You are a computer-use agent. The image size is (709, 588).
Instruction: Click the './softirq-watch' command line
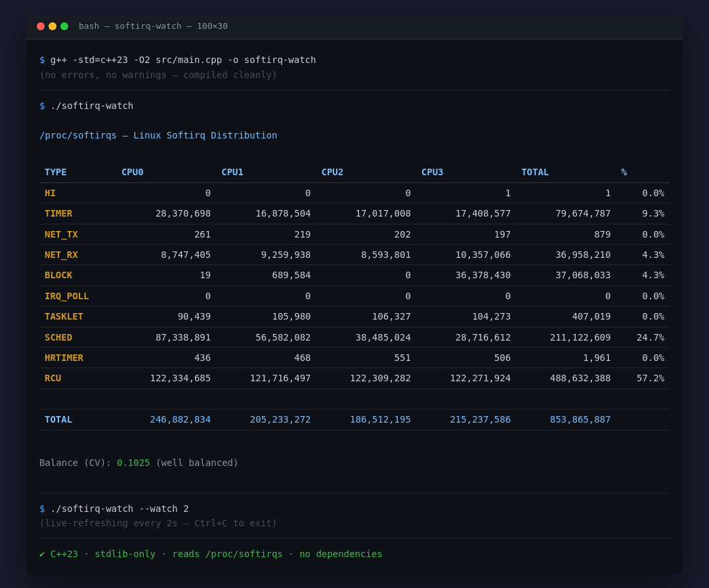pyautogui.click(x=87, y=106)
